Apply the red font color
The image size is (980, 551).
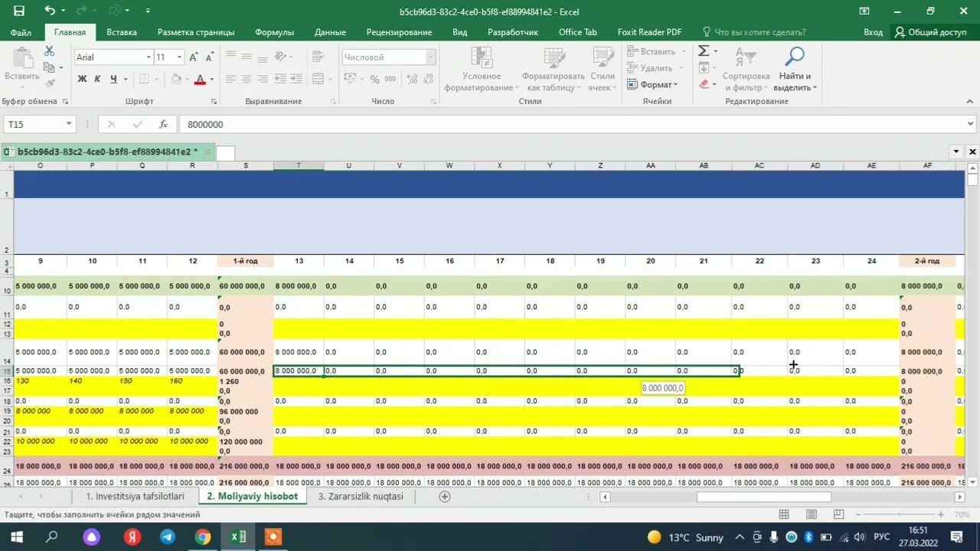(200, 79)
